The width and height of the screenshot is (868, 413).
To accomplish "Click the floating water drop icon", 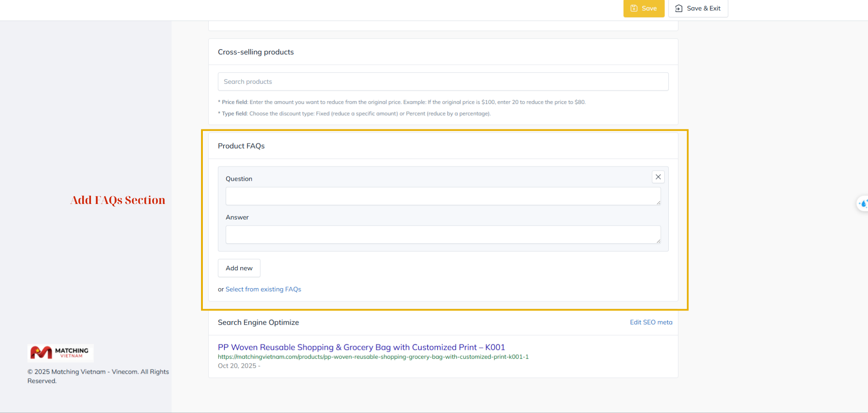I will click(x=863, y=204).
